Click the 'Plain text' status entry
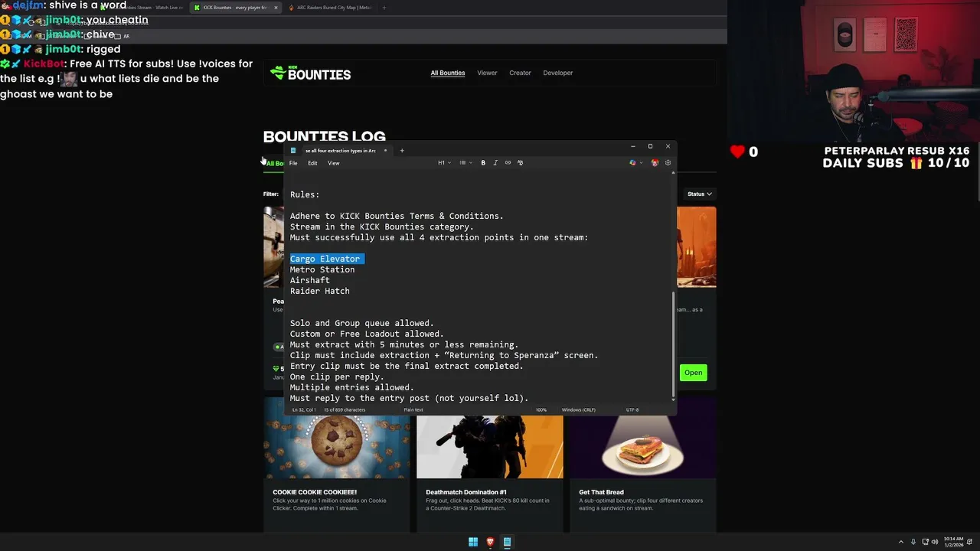Screen dimensions: 980x551 413,410
